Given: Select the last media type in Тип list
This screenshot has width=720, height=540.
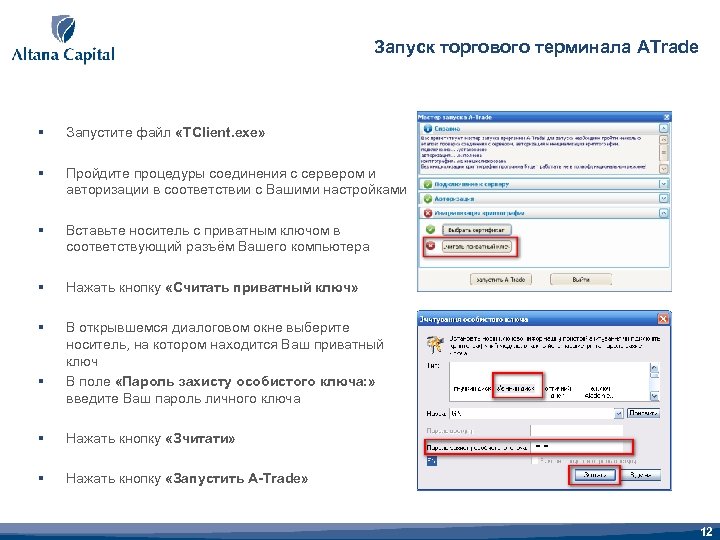Looking at the screenshot, I should (599, 391).
